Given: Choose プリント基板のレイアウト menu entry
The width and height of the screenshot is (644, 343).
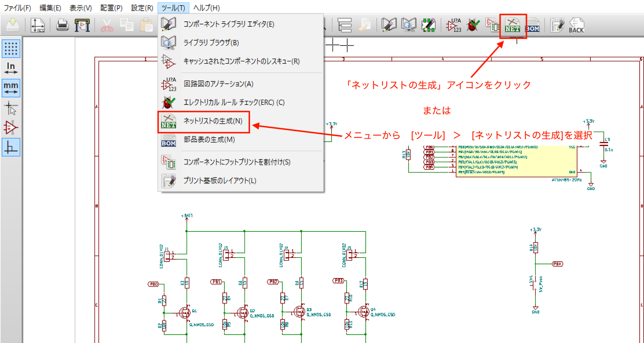Looking at the screenshot, I should 219,181.
